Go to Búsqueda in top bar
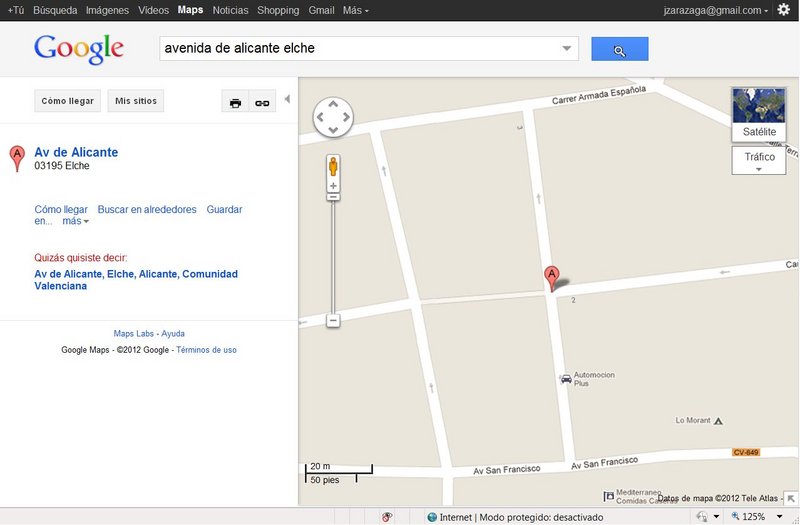This screenshot has height=525, width=800. click(x=55, y=10)
